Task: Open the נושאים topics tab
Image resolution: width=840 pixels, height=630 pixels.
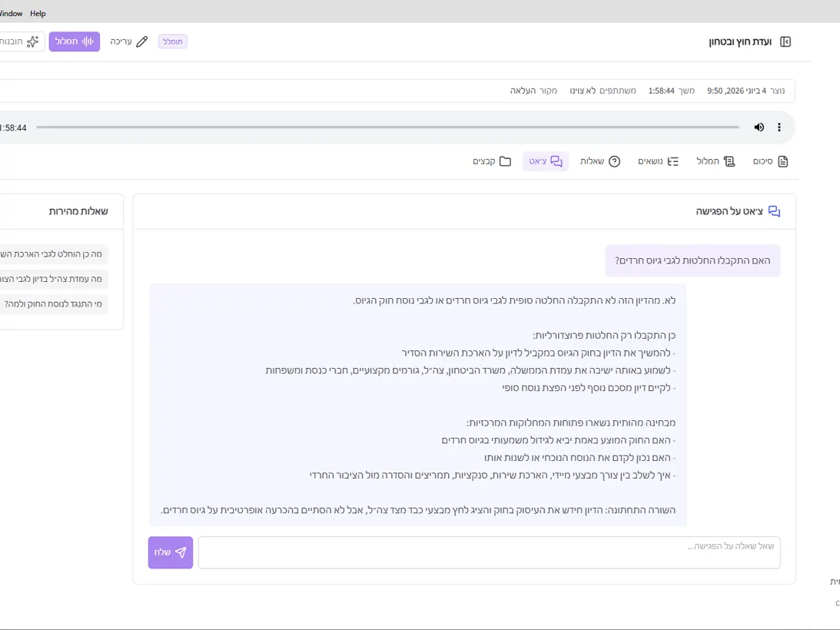Action: (x=659, y=161)
